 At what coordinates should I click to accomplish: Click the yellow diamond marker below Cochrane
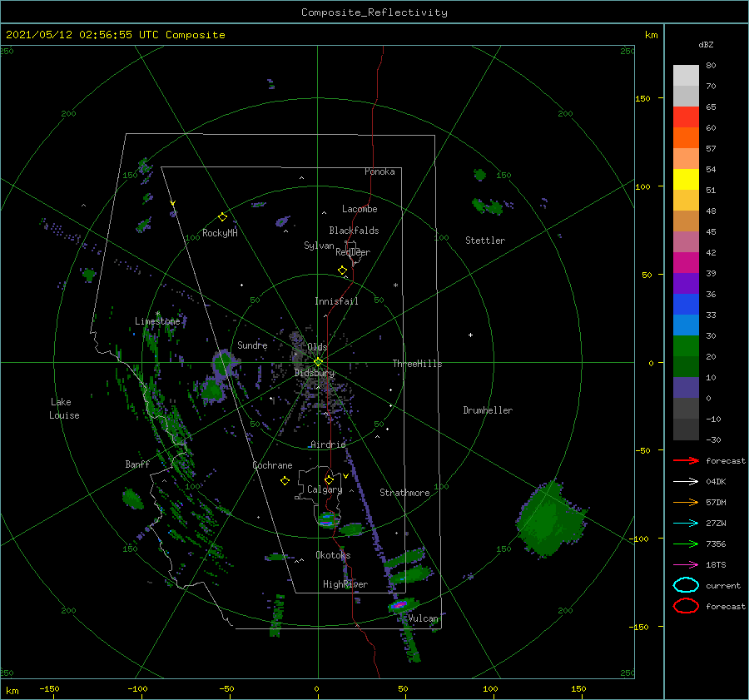285,481
